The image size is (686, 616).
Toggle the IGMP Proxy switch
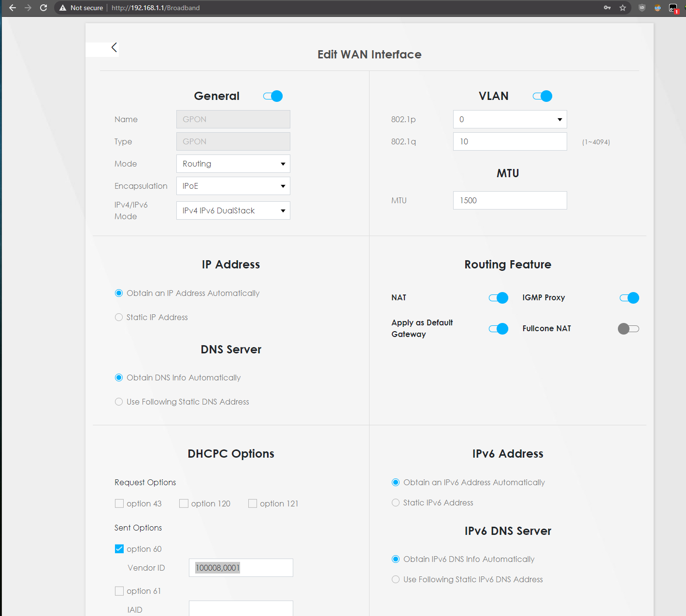(629, 298)
